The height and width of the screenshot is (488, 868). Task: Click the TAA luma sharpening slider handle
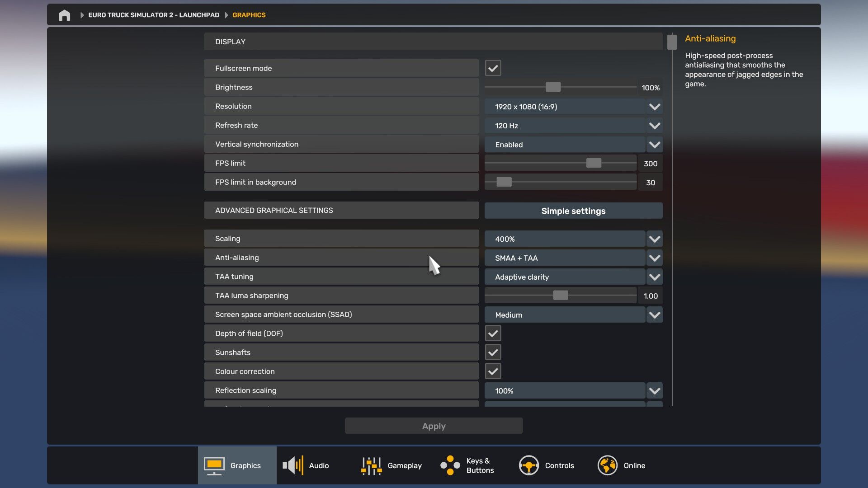click(x=561, y=296)
